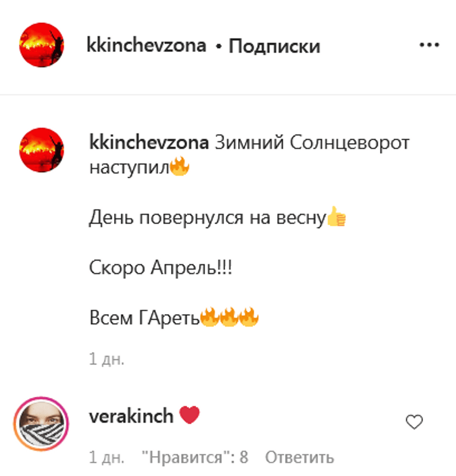This screenshot has height=476, width=456.
Task: Click the Подписки following button
Action: (274, 46)
